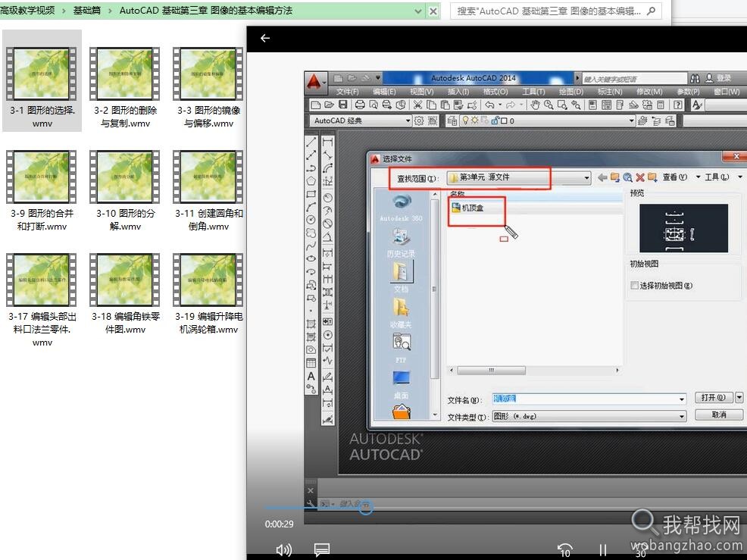Select the Ellipse draw tool
Screen dimensions: 747x560
[x=311, y=259]
